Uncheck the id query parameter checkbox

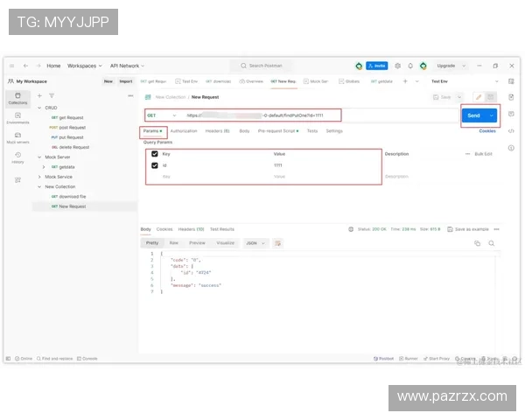pos(155,164)
